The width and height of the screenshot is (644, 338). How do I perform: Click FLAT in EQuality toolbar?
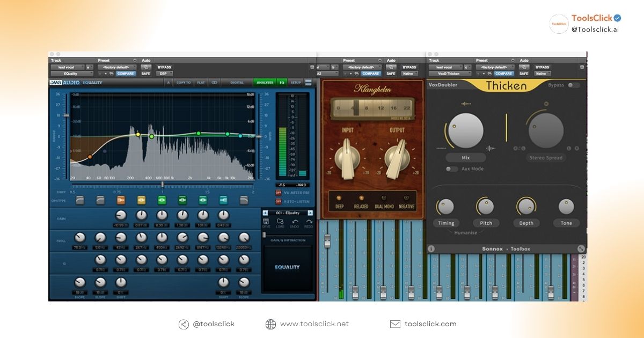point(201,83)
